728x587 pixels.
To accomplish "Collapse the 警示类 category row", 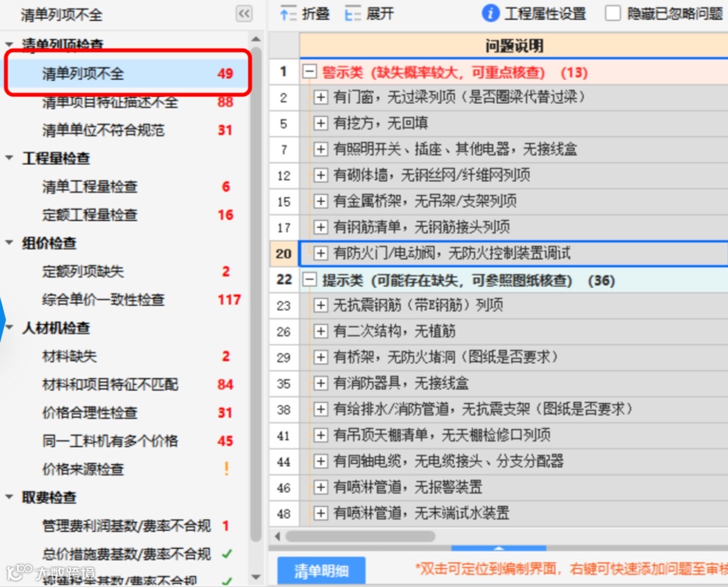I will [310, 72].
